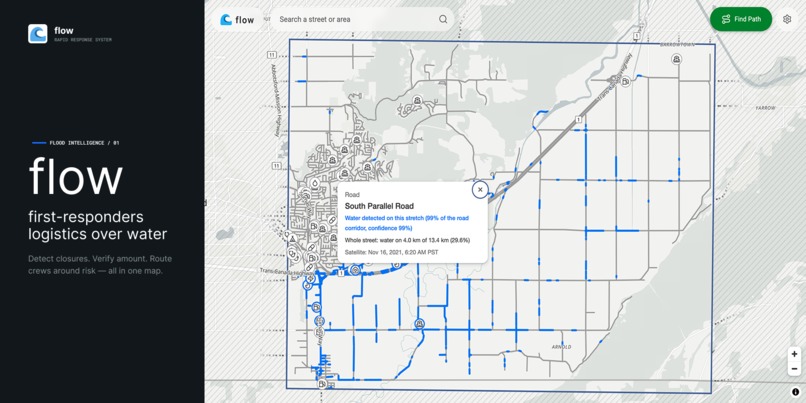Click the flow logo chip beside search
This screenshot has height=403, width=806.
point(237,20)
